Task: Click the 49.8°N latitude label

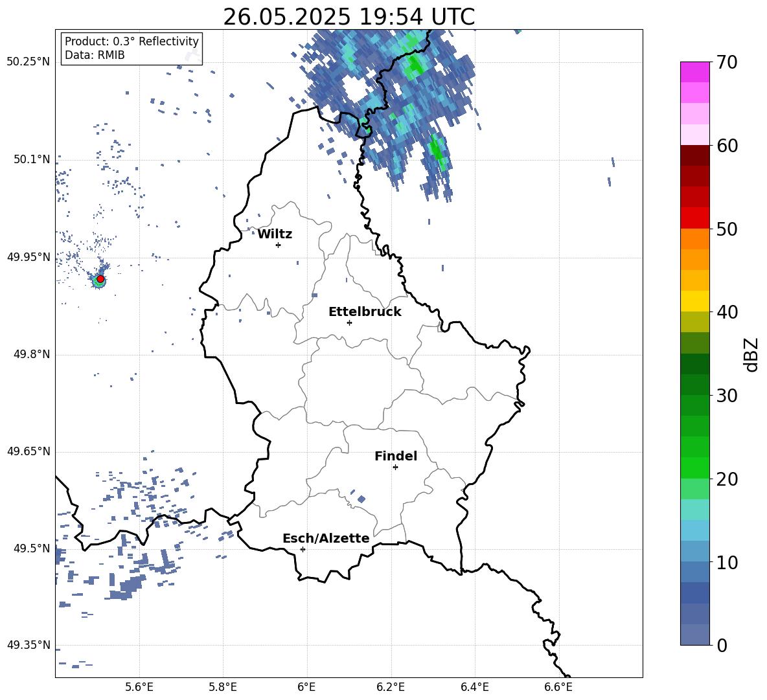Action: (x=32, y=354)
